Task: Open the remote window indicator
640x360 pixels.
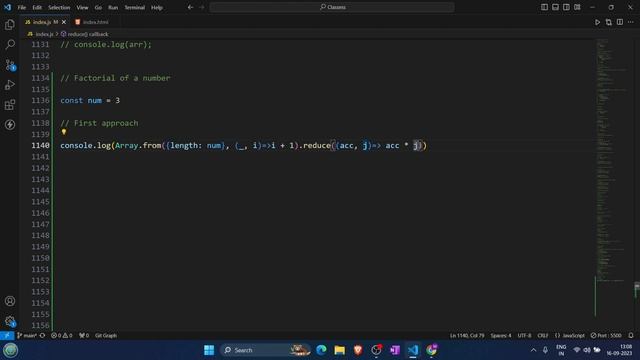Action: [x=7, y=336]
